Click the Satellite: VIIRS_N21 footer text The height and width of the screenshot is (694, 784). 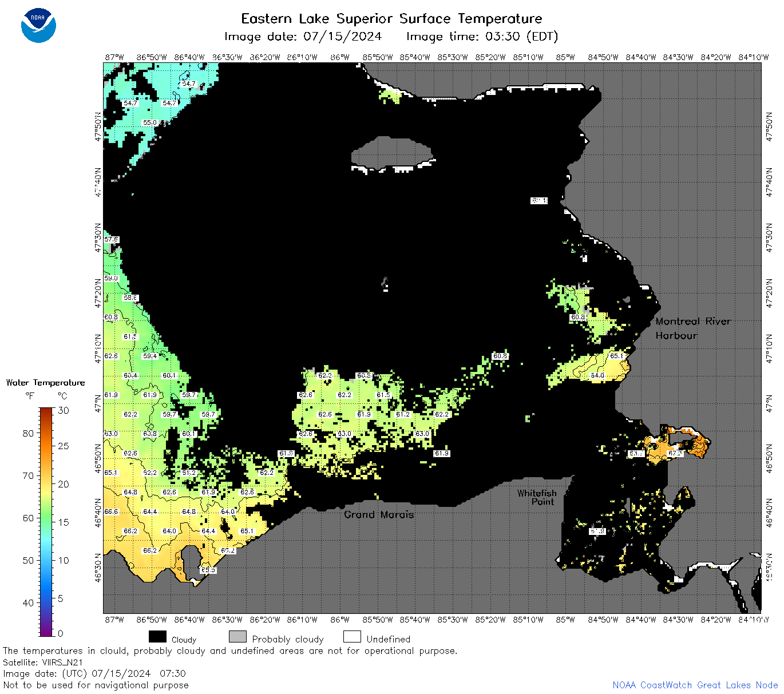coord(43,663)
